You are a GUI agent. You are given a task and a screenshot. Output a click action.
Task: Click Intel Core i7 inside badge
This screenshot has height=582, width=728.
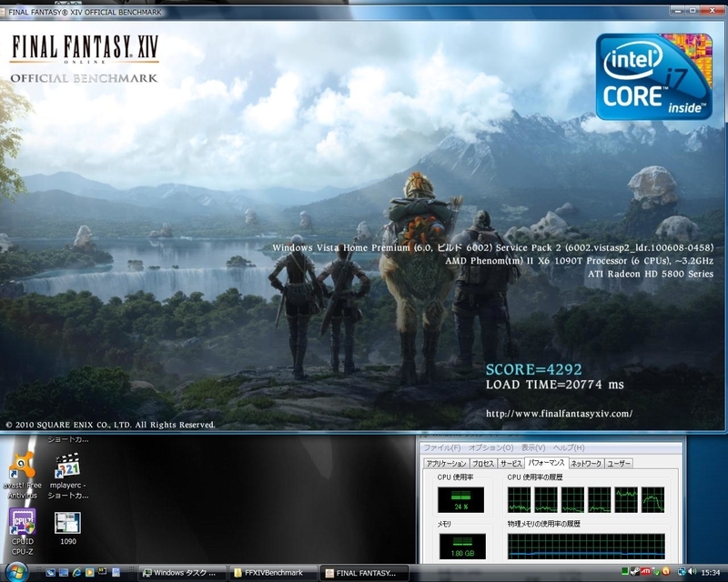[x=653, y=76]
